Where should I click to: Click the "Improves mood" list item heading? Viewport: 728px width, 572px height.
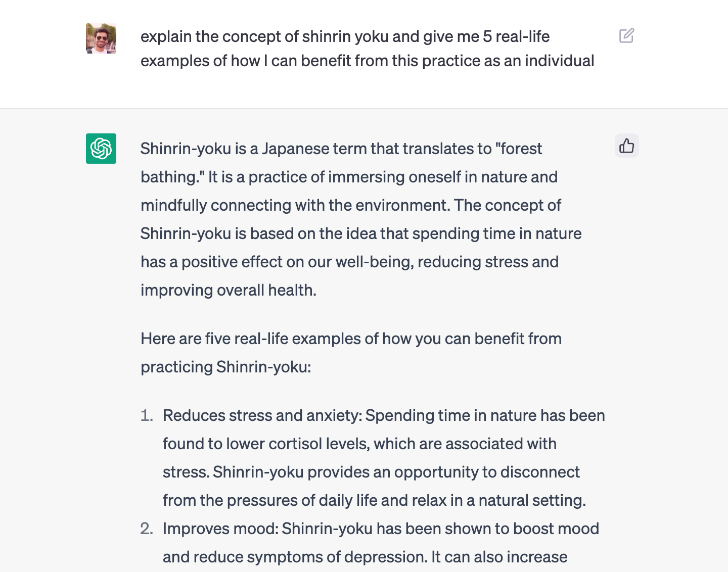220,529
